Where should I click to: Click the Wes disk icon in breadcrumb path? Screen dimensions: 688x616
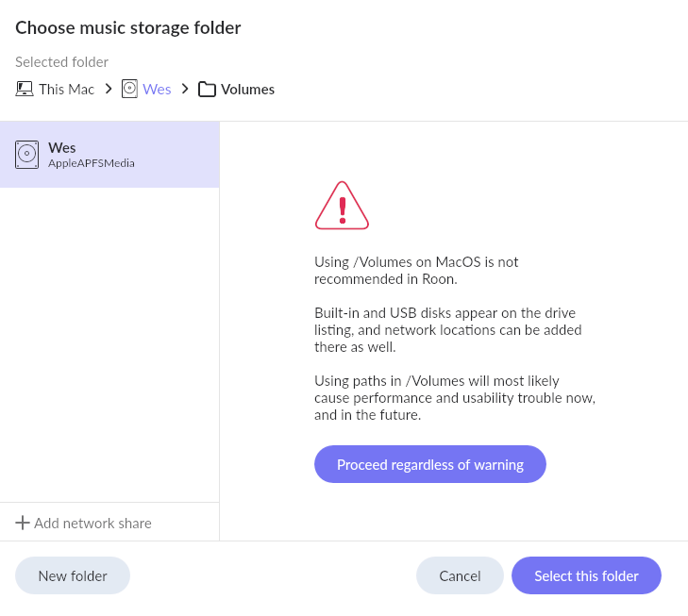129,89
